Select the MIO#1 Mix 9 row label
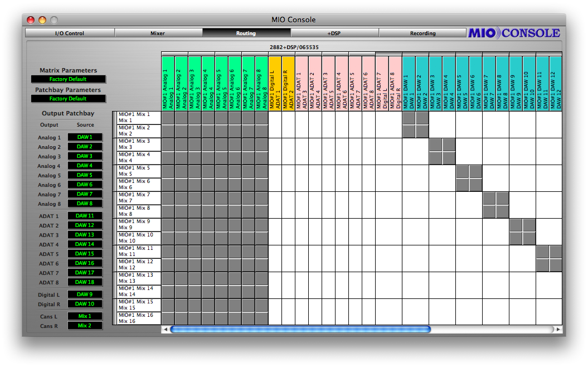Image resolution: width=588 pixels, height=367 pixels. click(139, 225)
